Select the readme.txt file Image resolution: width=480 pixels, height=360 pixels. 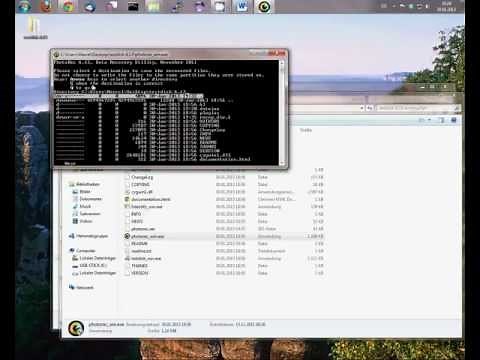141,251
